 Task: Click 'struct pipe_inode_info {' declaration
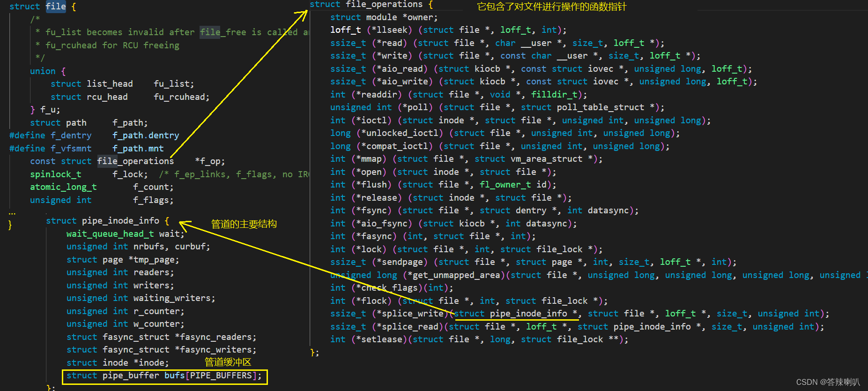pyautogui.click(x=107, y=221)
